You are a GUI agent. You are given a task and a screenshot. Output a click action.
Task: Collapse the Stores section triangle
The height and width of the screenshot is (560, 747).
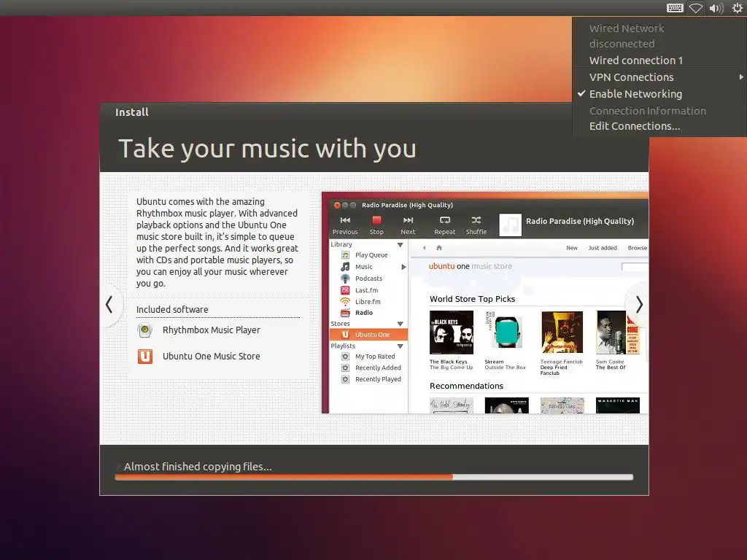click(400, 324)
